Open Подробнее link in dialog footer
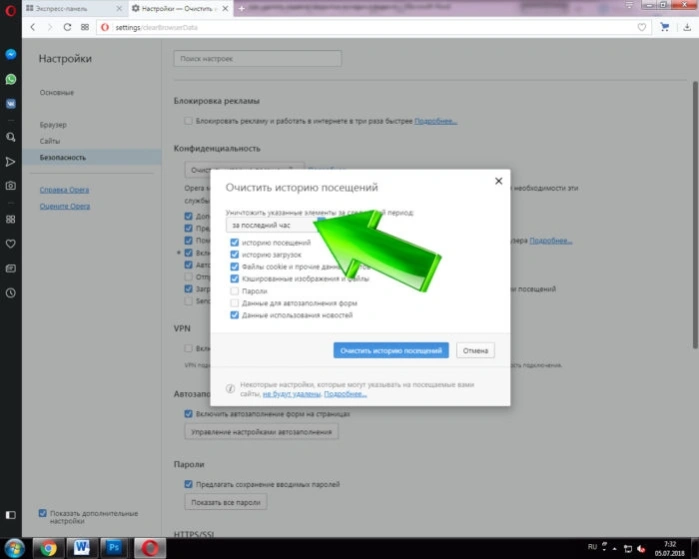 [x=345, y=394]
